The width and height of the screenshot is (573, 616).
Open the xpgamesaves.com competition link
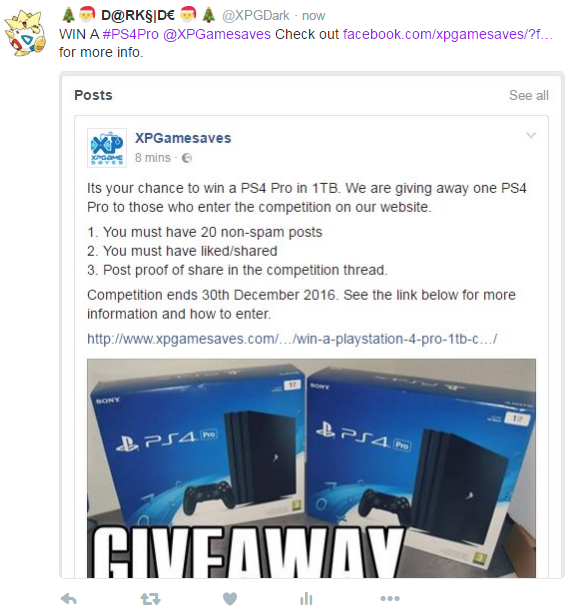[x=292, y=339]
